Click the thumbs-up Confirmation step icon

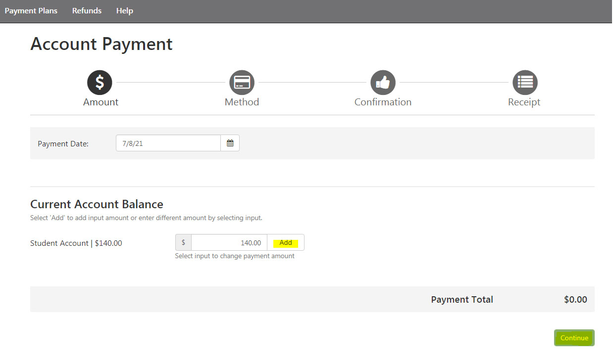coord(383,83)
